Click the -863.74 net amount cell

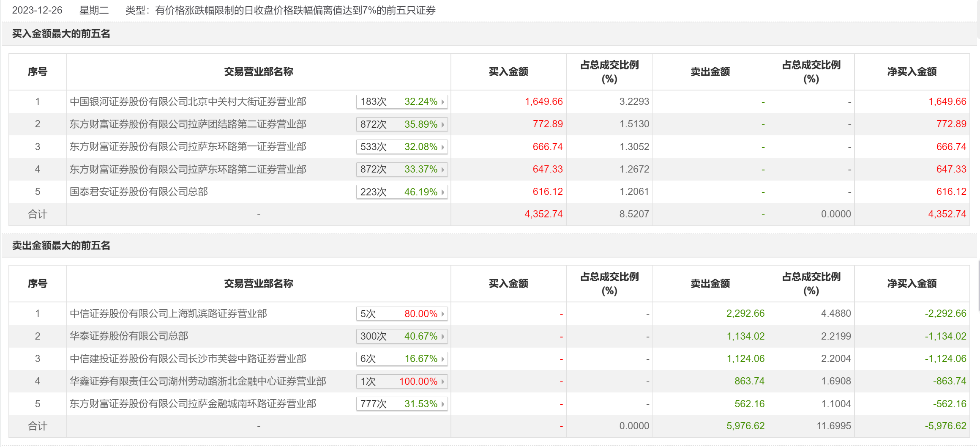click(950, 381)
